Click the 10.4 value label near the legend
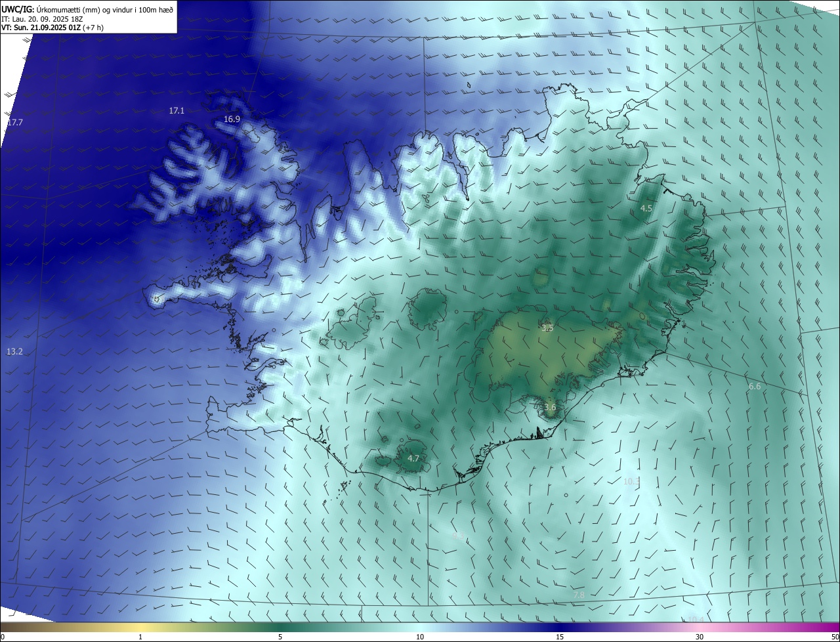The image size is (840, 642). [696, 620]
